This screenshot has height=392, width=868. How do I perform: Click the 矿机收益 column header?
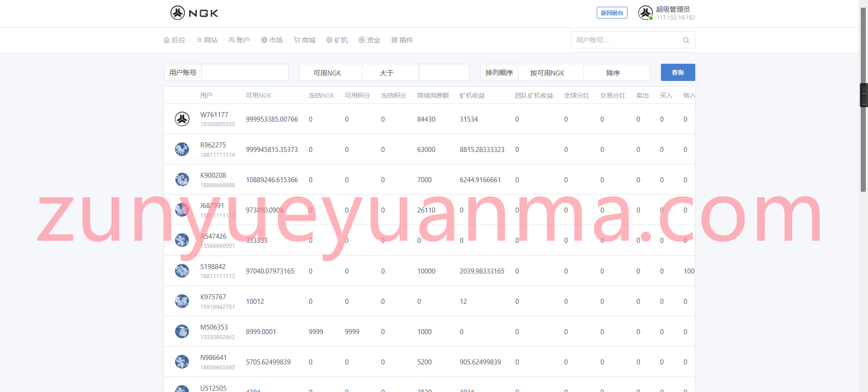pos(472,95)
